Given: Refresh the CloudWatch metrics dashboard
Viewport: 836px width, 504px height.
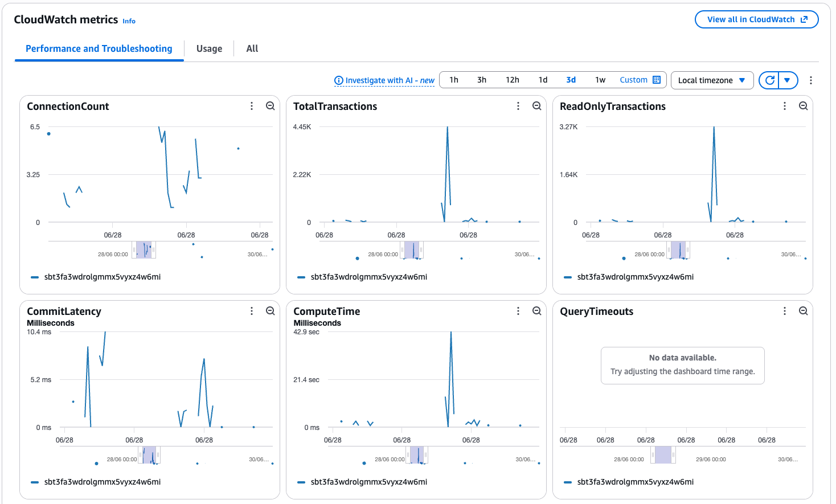Looking at the screenshot, I should [769, 80].
